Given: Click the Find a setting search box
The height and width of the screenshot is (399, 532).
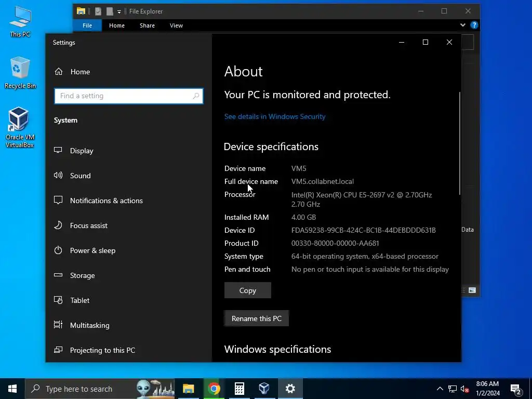Looking at the screenshot, I should point(129,96).
